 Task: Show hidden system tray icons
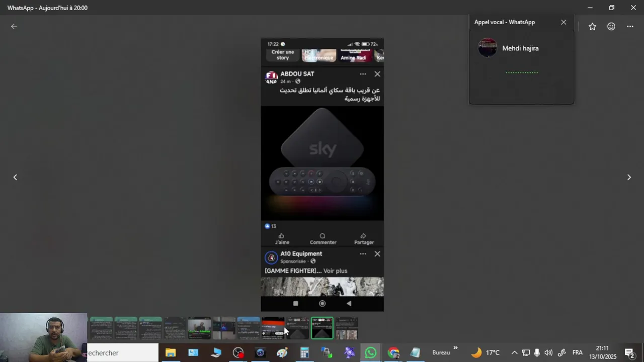pos(514,353)
